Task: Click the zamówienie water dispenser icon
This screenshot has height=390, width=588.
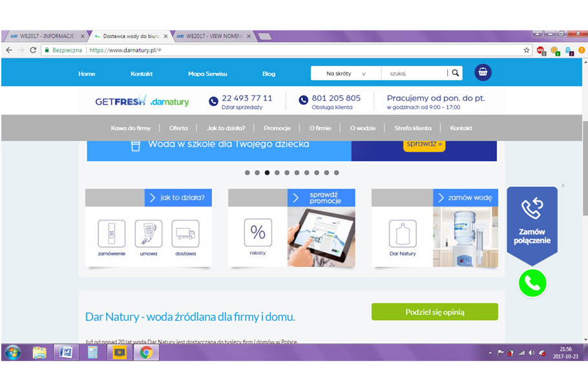Action: 111,233
